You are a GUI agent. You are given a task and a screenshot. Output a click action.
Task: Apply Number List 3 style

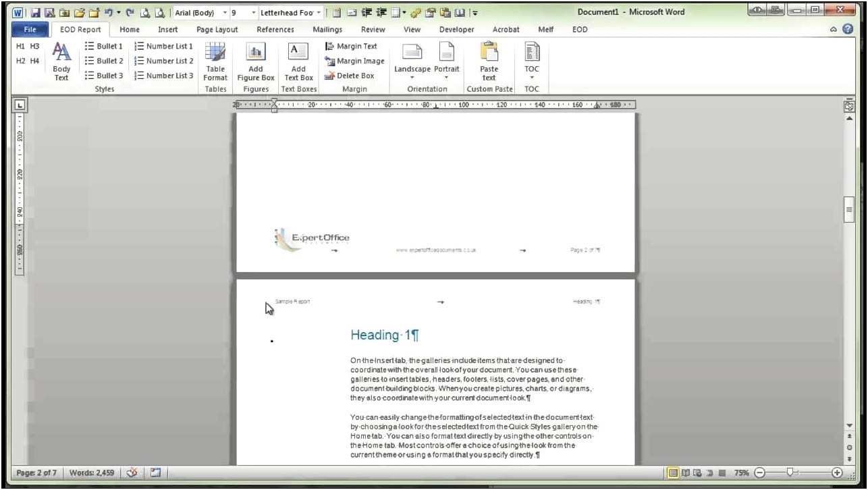164,76
